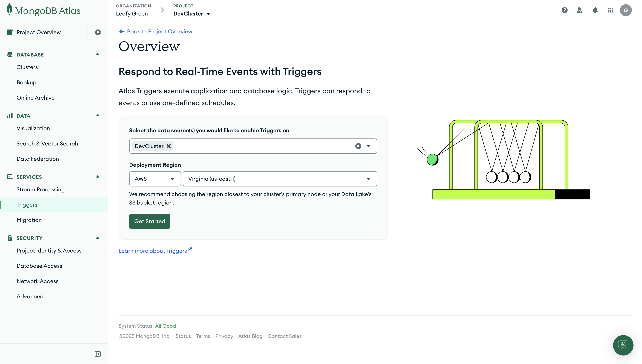Open the help question mark icon
This screenshot has height=364, width=642.
pos(564,10)
